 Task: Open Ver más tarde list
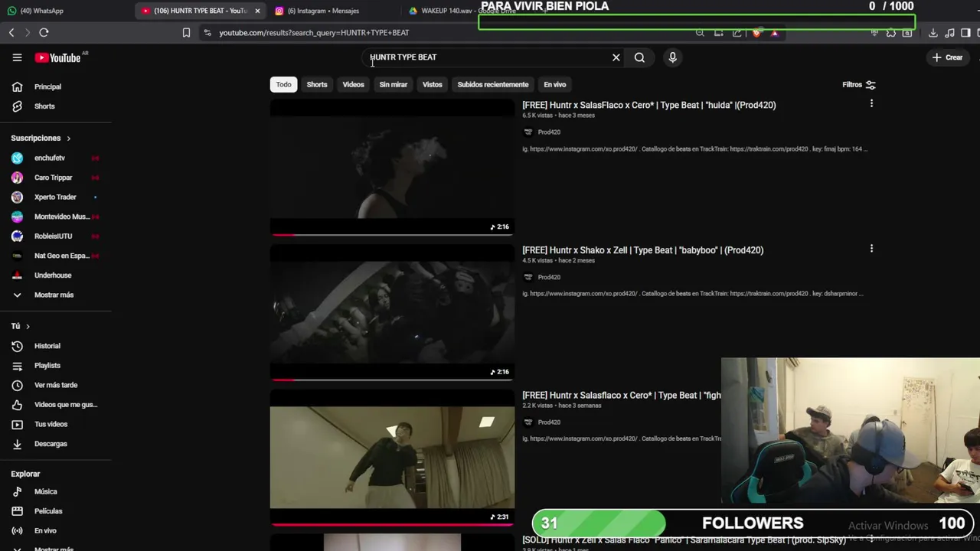tap(56, 385)
